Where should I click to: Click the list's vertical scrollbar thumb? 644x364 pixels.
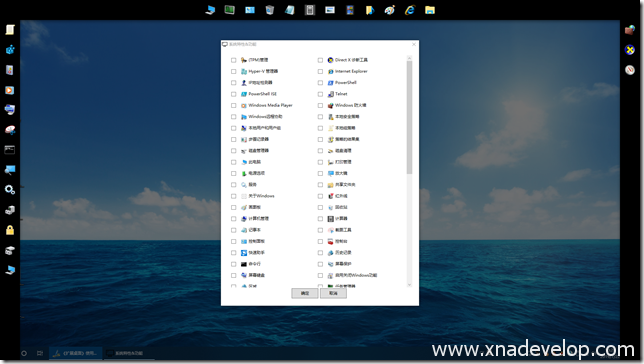click(409, 117)
